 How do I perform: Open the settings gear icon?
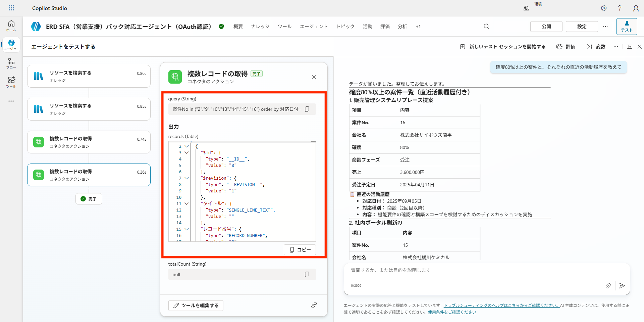604,8
